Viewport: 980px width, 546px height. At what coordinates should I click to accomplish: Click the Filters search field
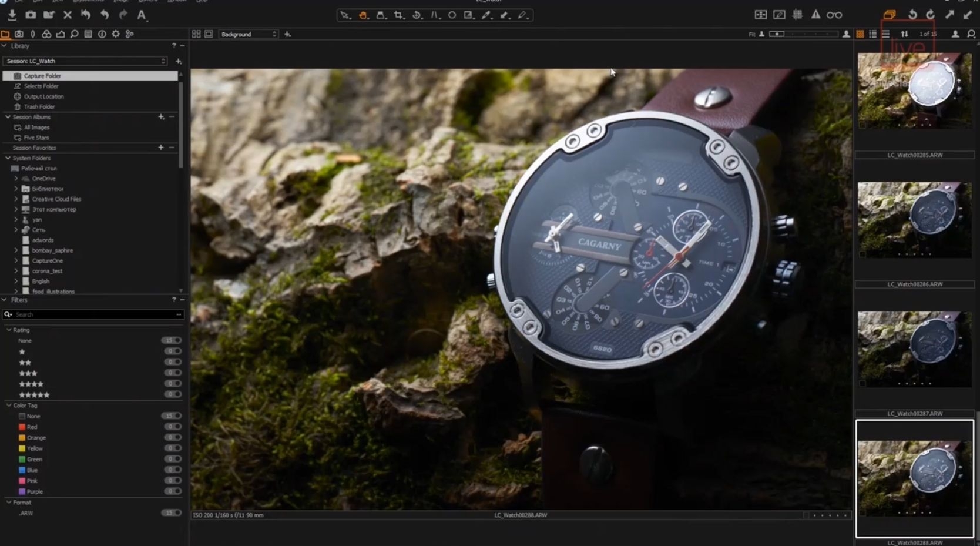pos(93,314)
